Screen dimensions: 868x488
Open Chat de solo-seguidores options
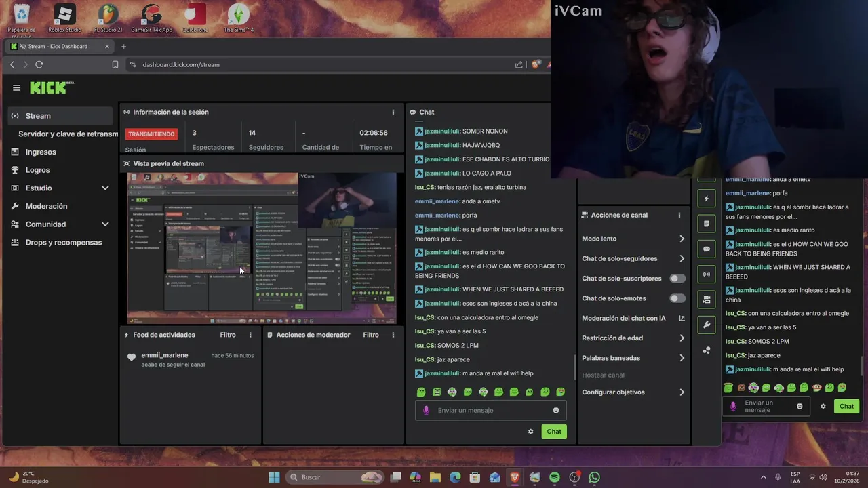click(x=633, y=258)
